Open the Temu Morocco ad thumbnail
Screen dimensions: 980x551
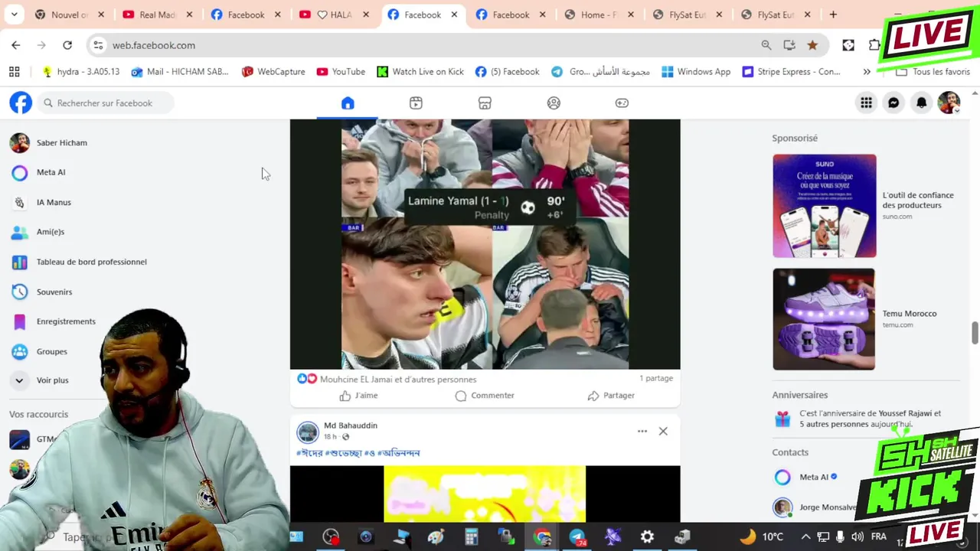(824, 319)
